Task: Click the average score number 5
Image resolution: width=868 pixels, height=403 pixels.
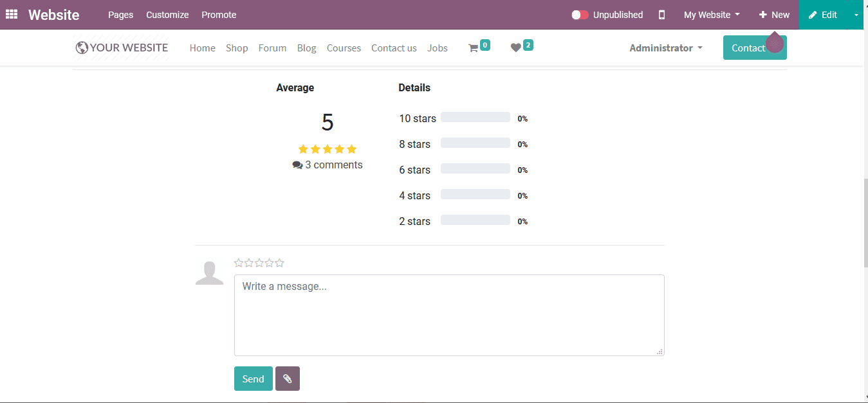Action: [328, 122]
